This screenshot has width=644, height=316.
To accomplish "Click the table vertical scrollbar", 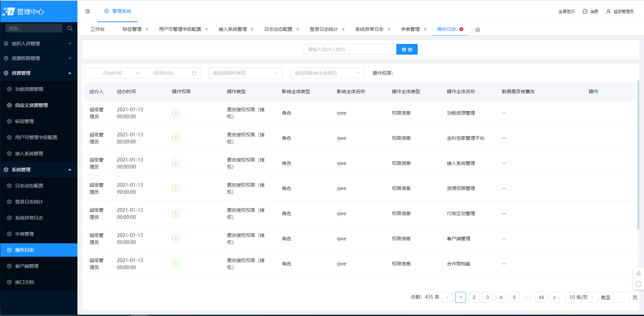I will click(638, 155).
